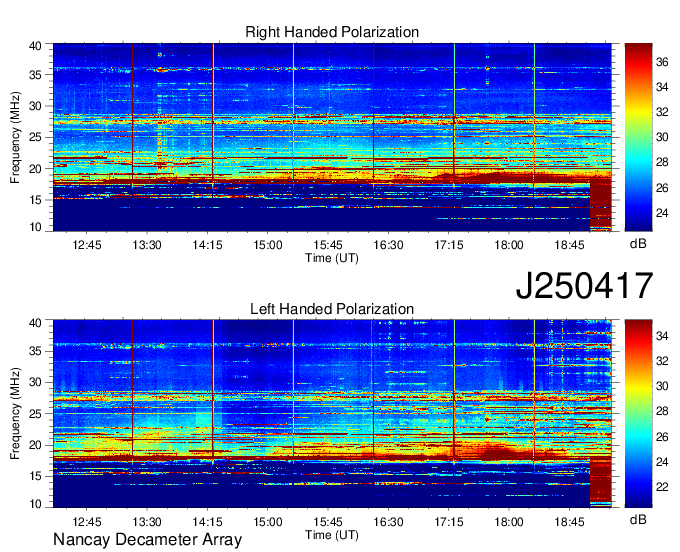Click the 36 dB value on Right Handed colorbar
This screenshot has width=680, height=552.
(662, 62)
